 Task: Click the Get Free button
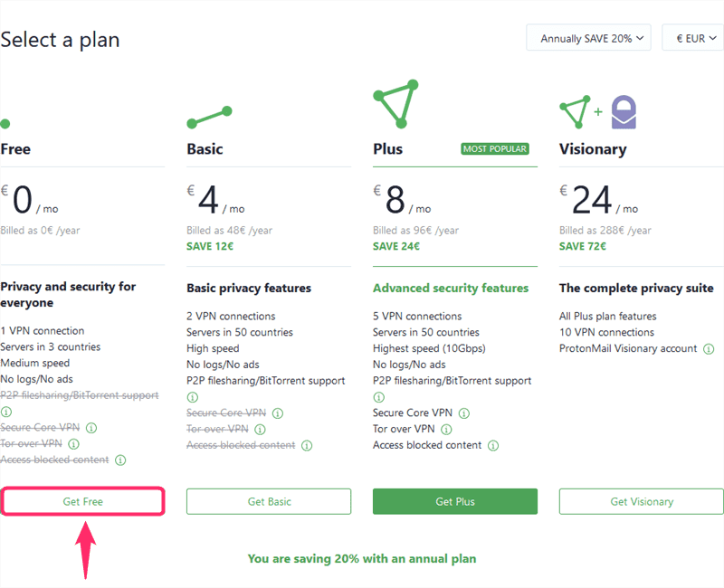click(x=83, y=501)
